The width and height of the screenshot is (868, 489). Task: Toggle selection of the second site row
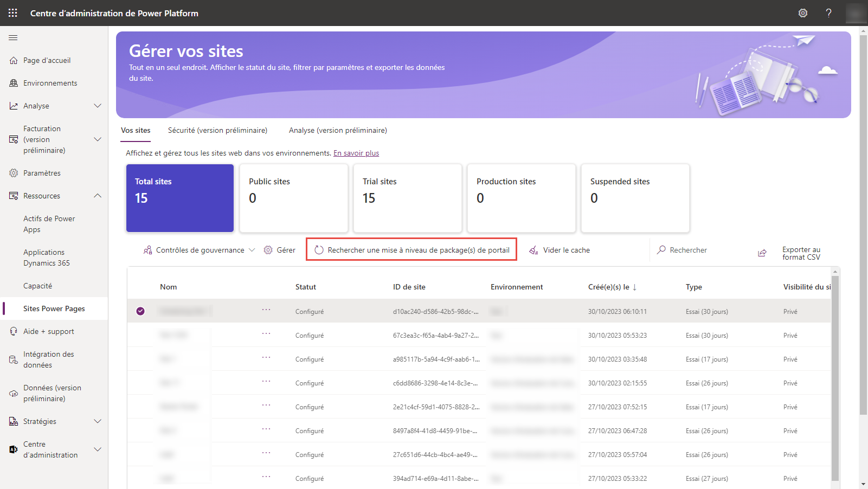(140, 335)
